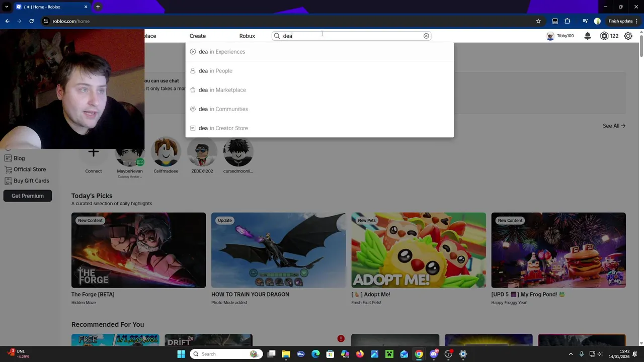
Task: Click Finish update in Chrome
Action: [x=620, y=21]
